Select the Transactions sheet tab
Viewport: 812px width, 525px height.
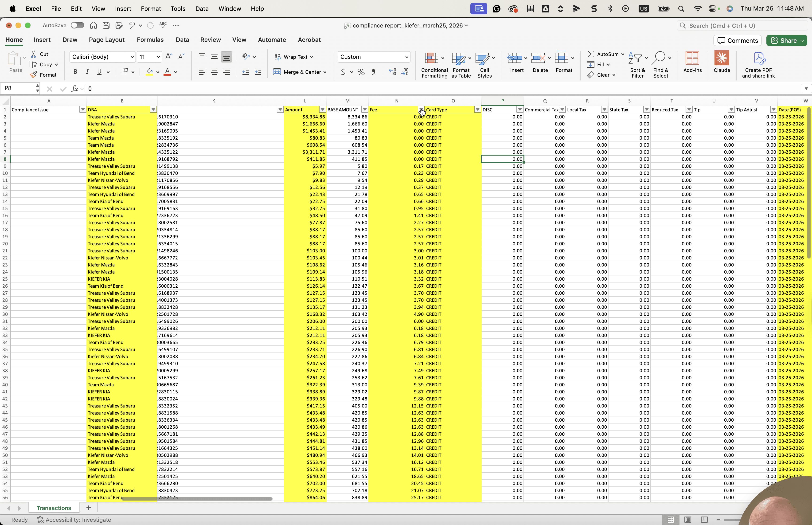tap(54, 508)
